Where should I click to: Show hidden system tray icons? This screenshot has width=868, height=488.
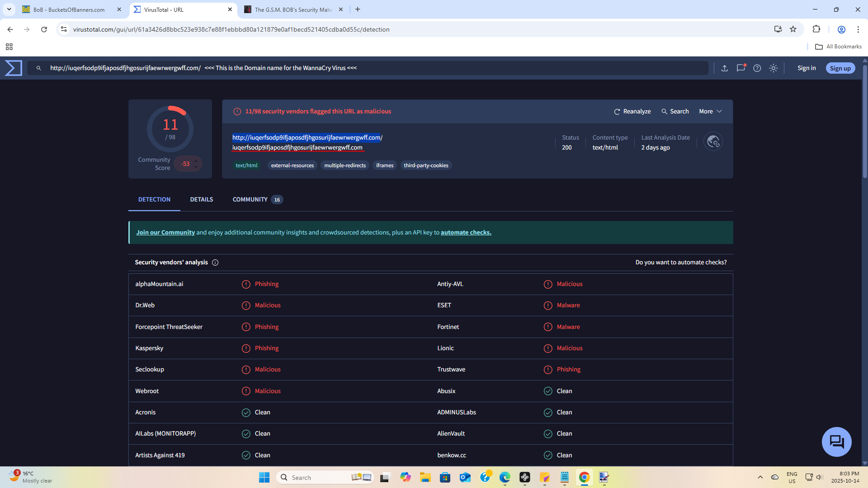point(760,478)
